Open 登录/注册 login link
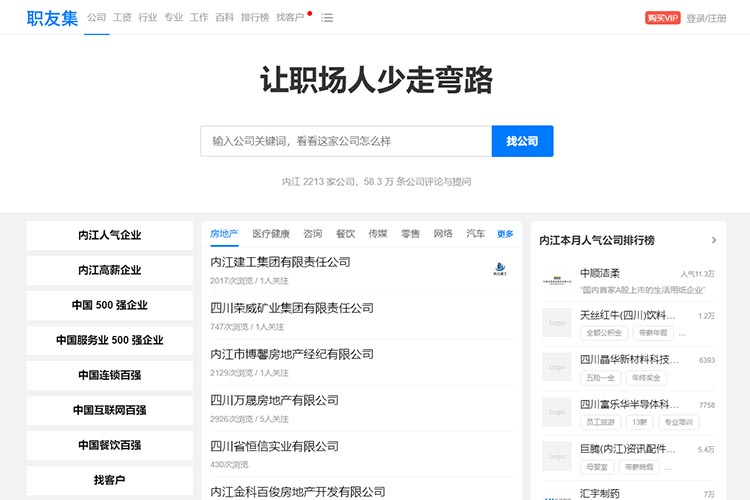This screenshot has height=500, width=750. coord(706,18)
